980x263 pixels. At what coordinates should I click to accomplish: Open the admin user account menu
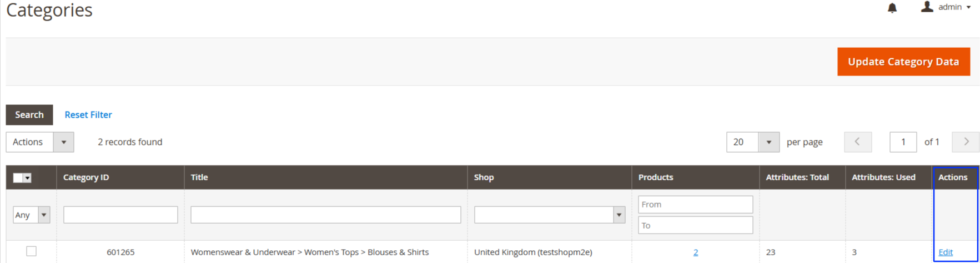[x=946, y=7]
